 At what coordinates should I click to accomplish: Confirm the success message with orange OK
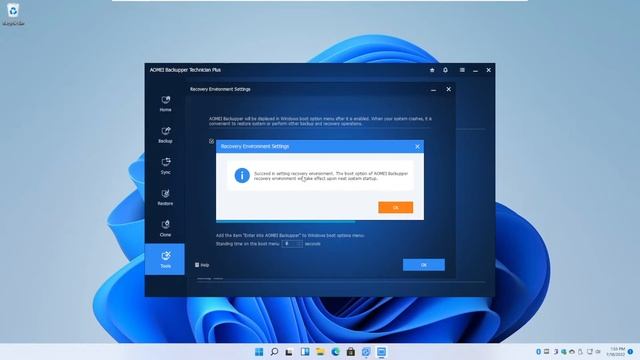pyautogui.click(x=396, y=207)
